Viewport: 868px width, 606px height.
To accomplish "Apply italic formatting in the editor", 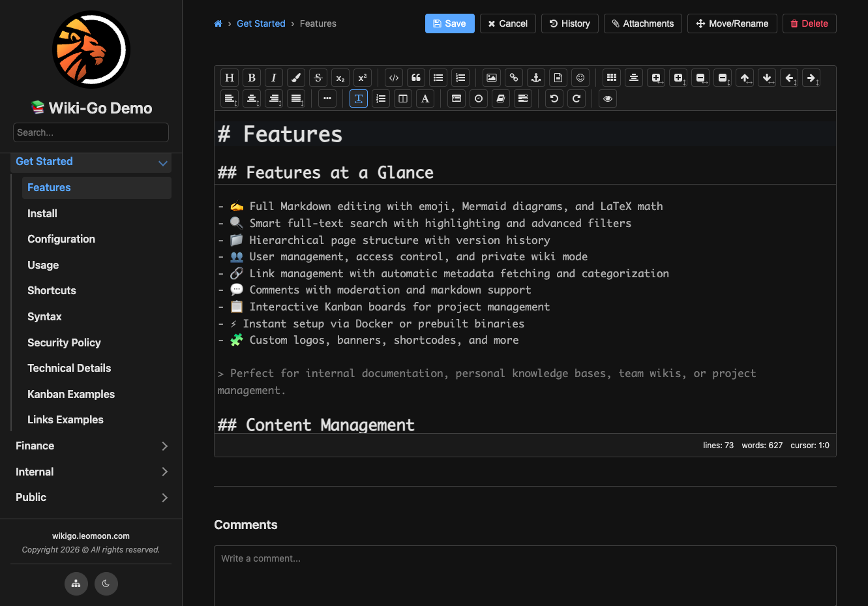I will tap(274, 78).
